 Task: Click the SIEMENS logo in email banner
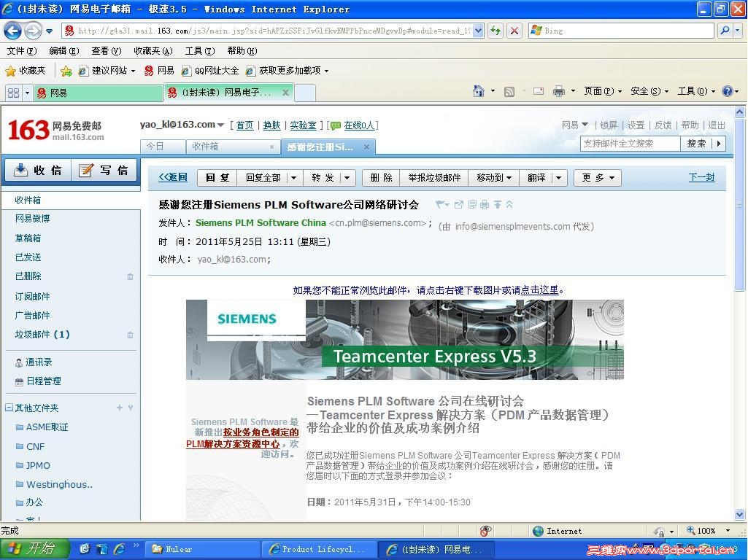pyautogui.click(x=247, y=319)
